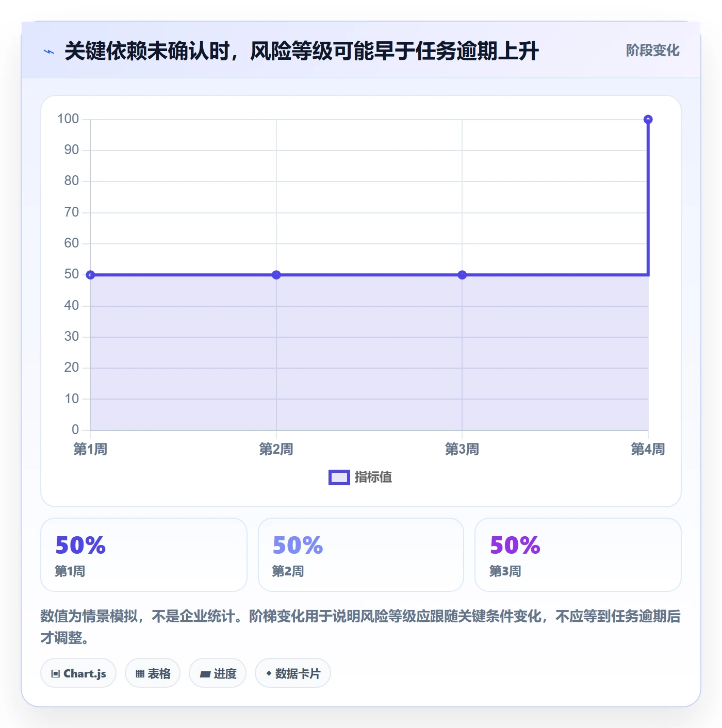Viewport: 722px width, 728px height.
Task: Click the 指标值 legend label
Action: tap(373, 477)
